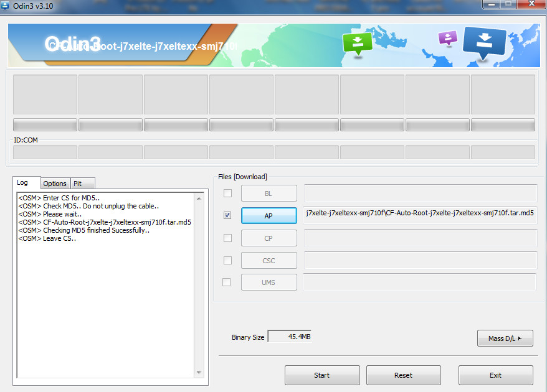Click log line 'Enter CS for MD5..'

click(x=59, y=198)
